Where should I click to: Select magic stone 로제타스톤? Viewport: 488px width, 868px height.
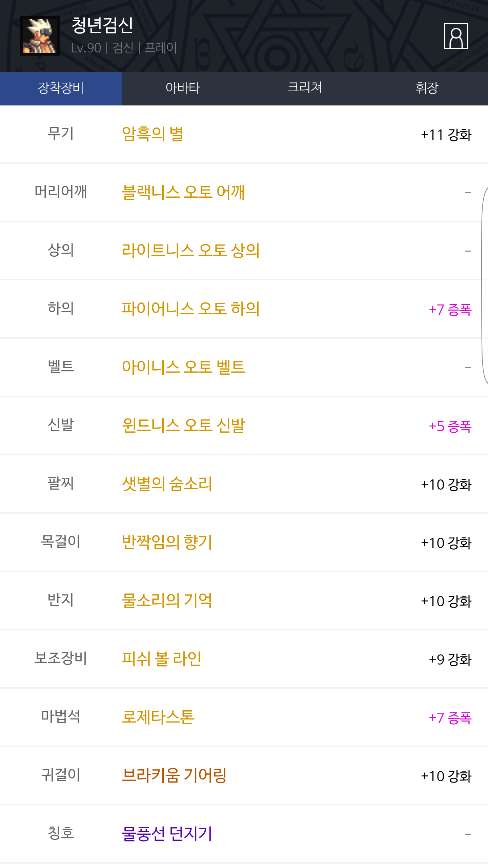(x=158, y=717)
